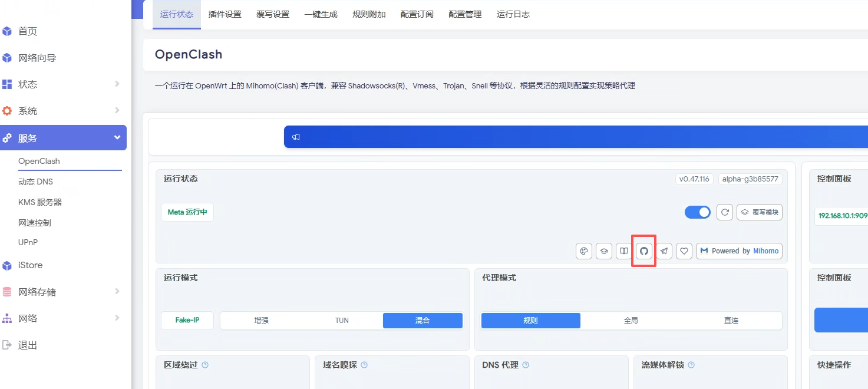Switch to the 配置订阅 tab
This screenshot has width=868, height=389.
pyautogui.click(x=417, y=14)
